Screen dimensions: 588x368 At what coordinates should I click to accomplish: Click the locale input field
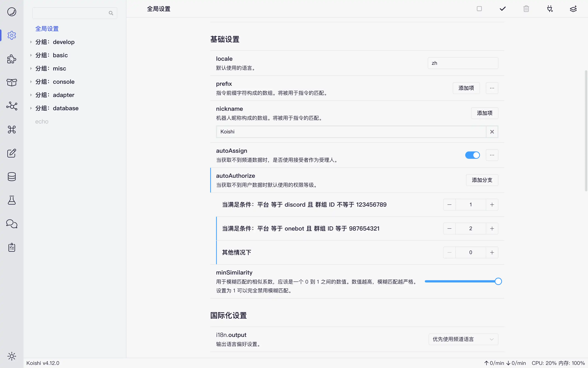click(463, 63)
